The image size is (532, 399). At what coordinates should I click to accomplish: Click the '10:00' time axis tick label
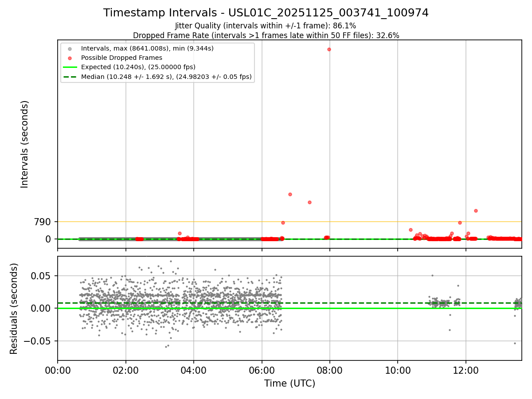398,370
